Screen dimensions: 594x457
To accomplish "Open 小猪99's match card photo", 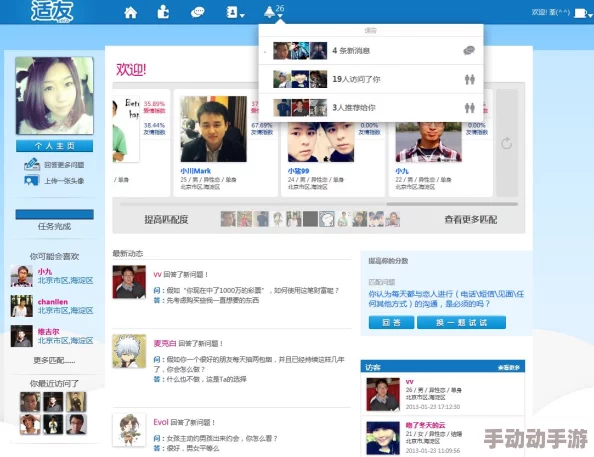I will (321, 142).
